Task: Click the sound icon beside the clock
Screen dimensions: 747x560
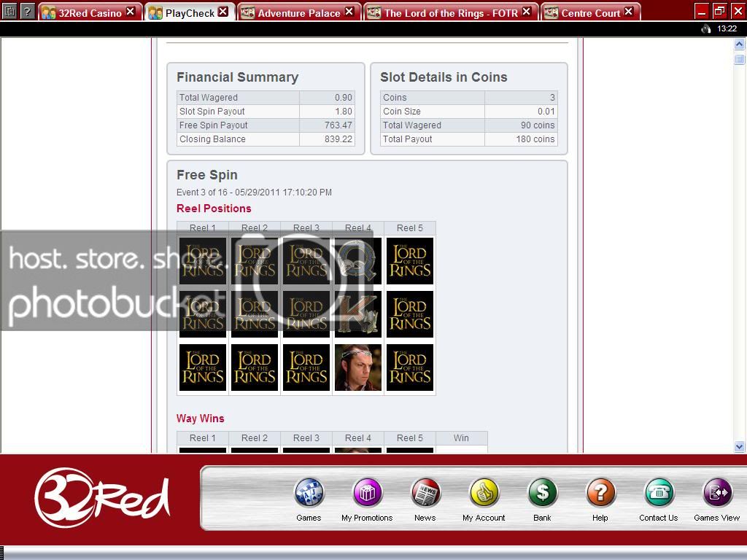Action: (705, 28)
